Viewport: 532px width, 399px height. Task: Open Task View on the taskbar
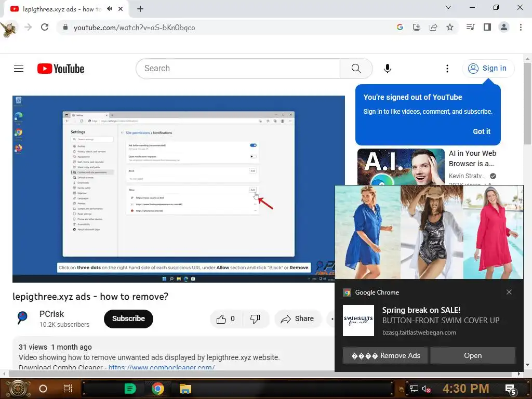tap(68, 389)
